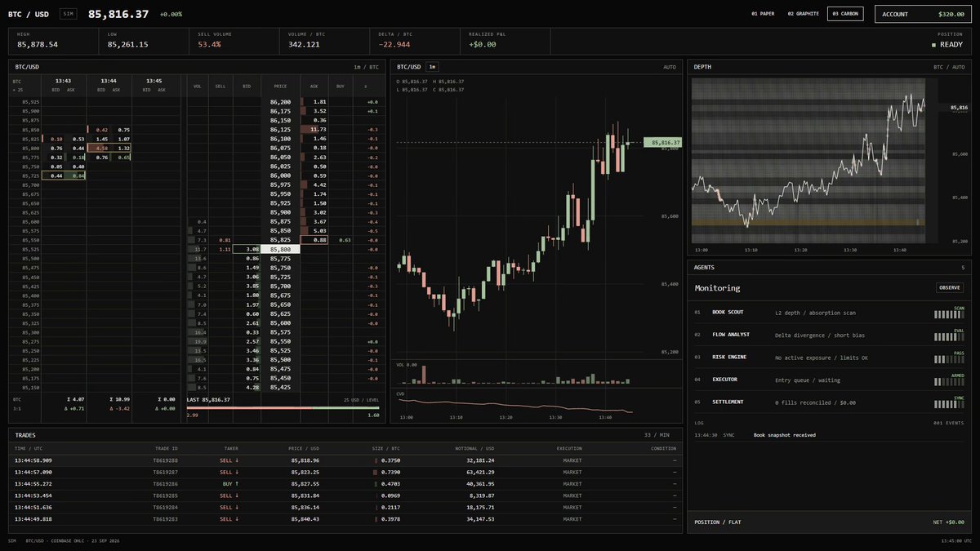Click the Price / USD column header
Image resolution: width=980 pixels, height=551 pixels.
pyautogui.click(x=304, y=448)
